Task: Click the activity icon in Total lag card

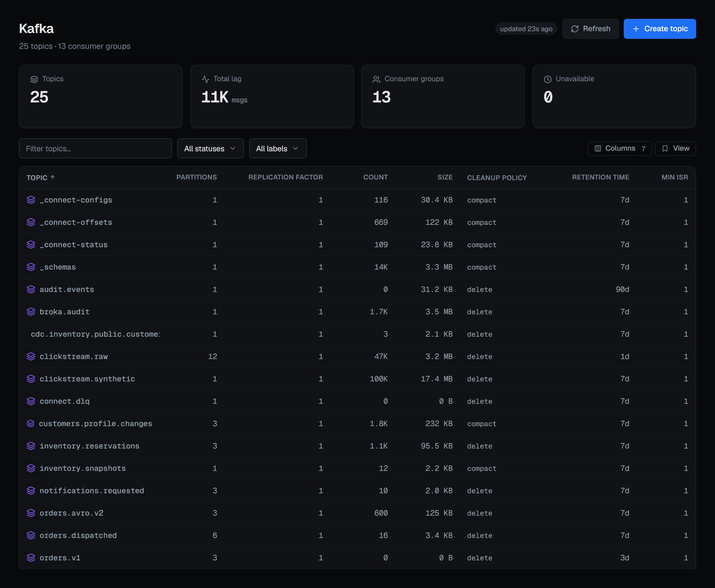Action: point(205,79)
